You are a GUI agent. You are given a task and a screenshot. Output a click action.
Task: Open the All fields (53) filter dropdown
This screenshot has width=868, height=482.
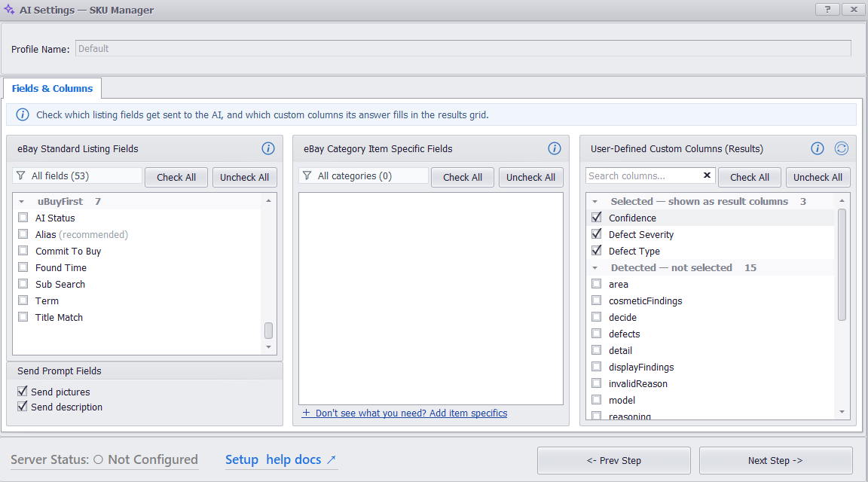pos(78,176)
